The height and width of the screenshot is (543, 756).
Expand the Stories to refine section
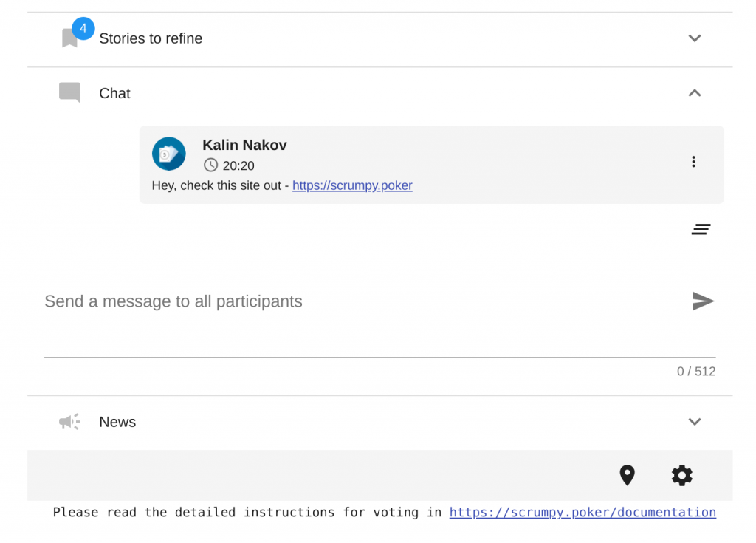pos(694,38)
